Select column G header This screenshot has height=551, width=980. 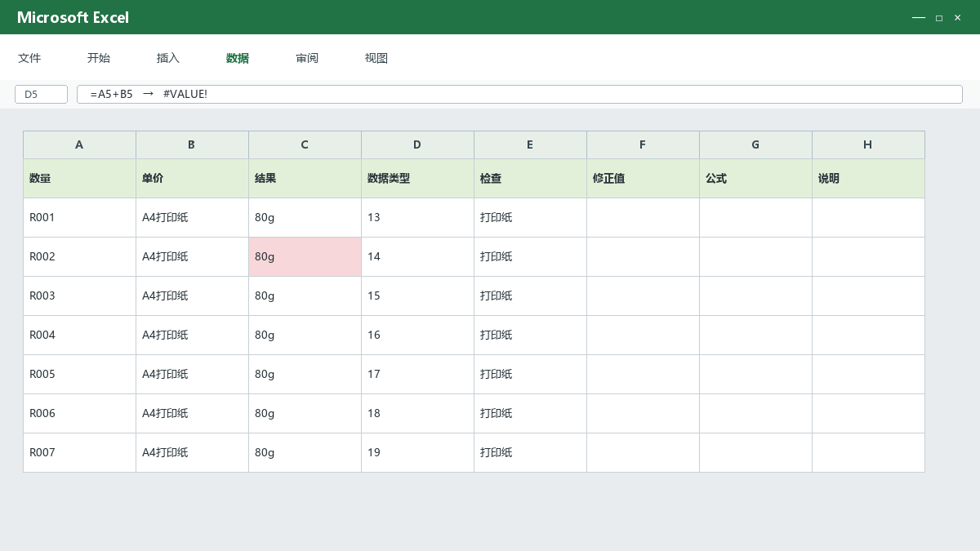[x=755, y=144]
